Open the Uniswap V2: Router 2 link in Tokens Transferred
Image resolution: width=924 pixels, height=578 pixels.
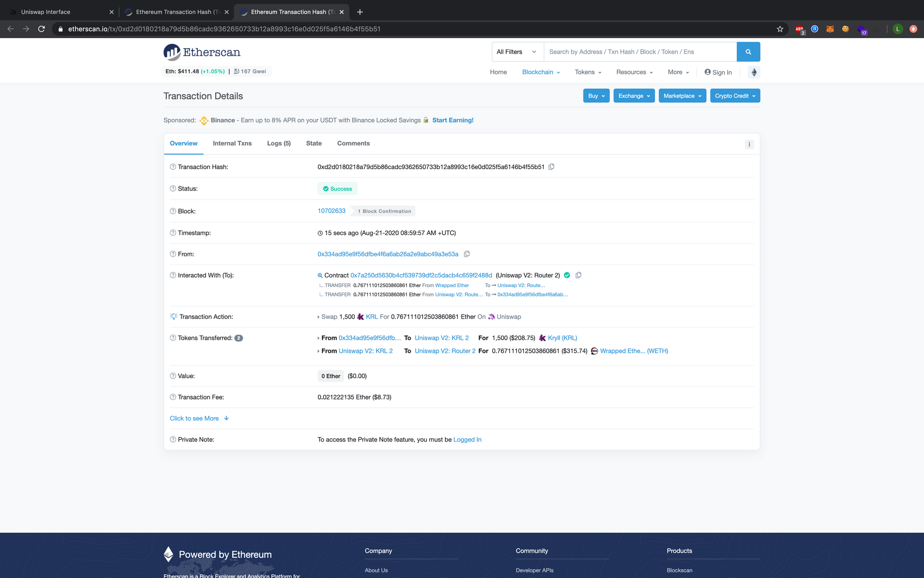[445, 351]
